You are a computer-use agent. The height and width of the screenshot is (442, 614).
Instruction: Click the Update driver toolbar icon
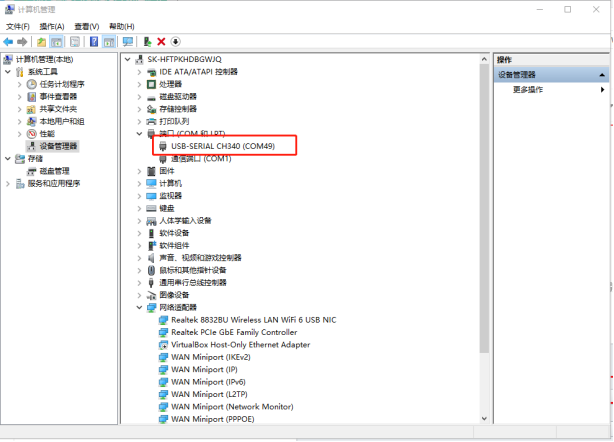(147, 41)
